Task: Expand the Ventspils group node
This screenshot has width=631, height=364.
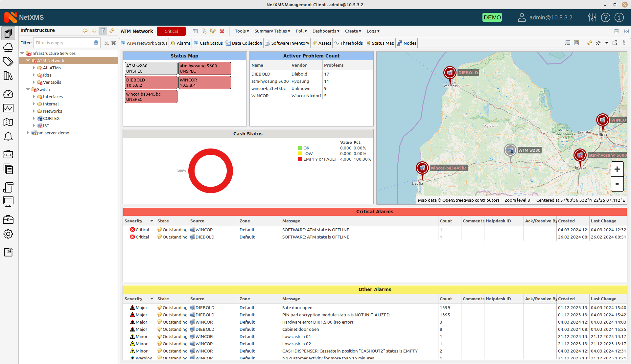Action: click(34, 82)
